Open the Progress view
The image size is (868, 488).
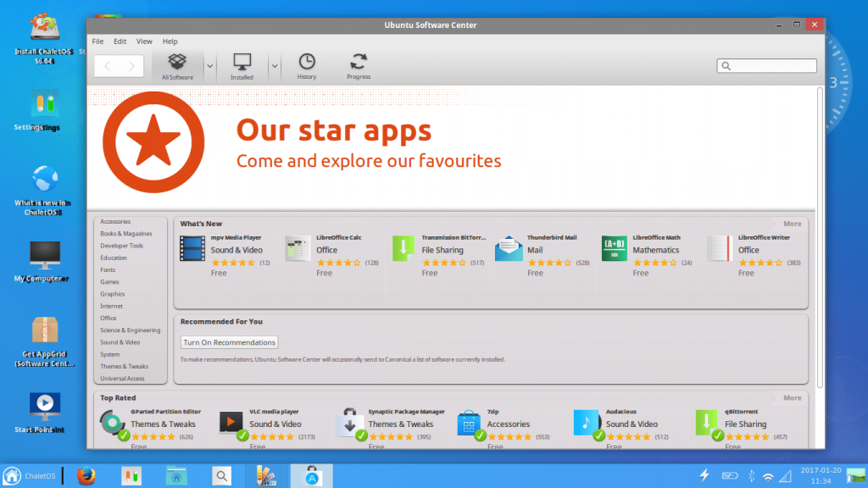(359, 66)
